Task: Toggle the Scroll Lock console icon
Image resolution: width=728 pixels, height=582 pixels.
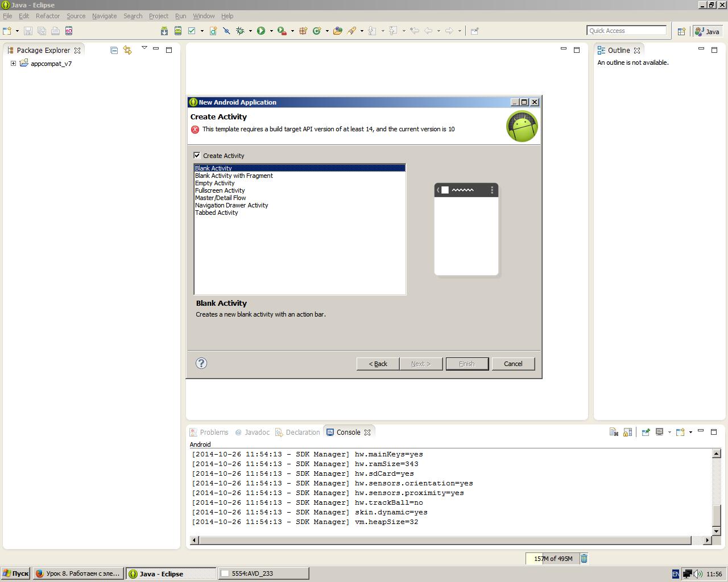Action: (627, 432)
